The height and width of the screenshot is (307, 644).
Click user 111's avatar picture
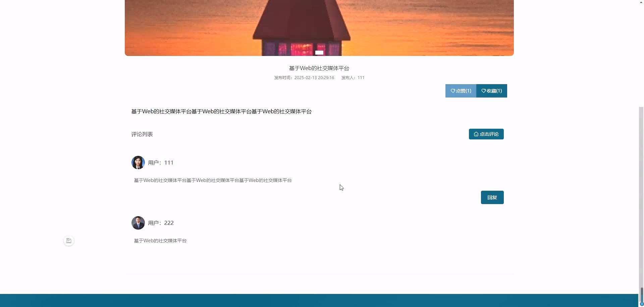[138, 163]
